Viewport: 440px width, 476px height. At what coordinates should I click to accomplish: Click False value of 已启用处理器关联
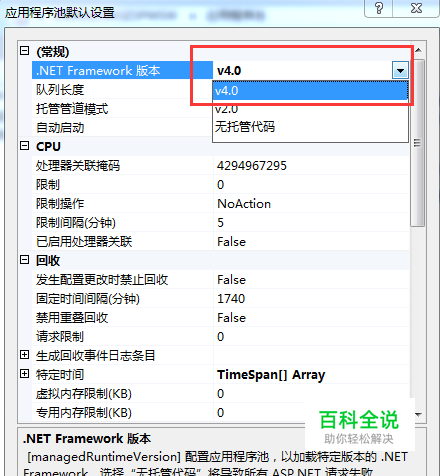point(231,242)
